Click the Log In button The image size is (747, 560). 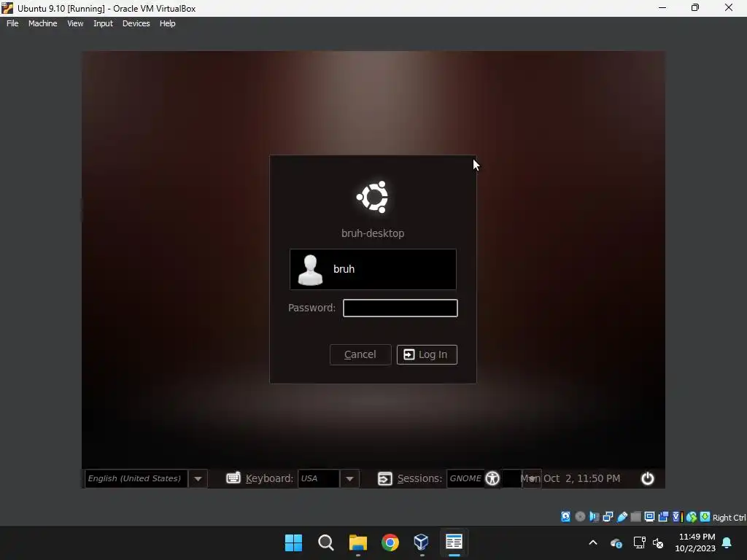[x=427, y=354]
